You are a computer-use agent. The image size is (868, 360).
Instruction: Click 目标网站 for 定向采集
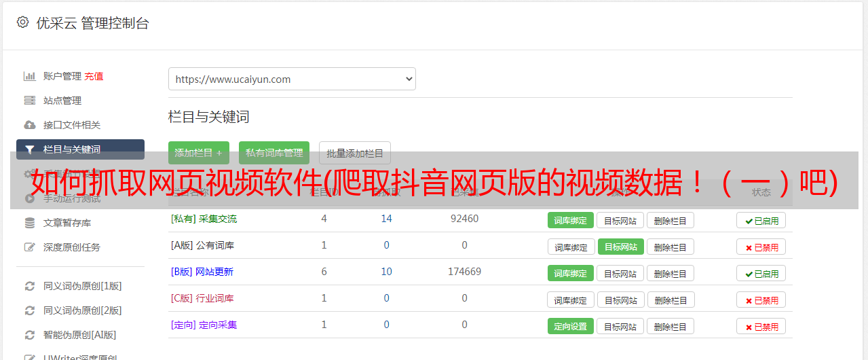[x=621, y=326]
